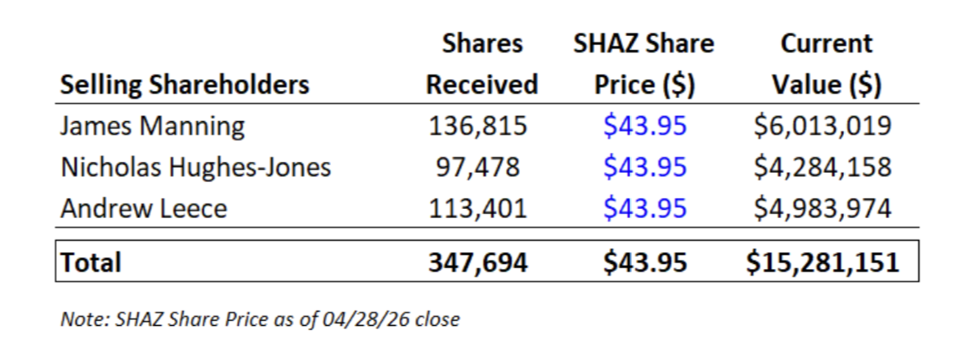Select the James Manning name cell

pyautogui.click(x=152, y=125)
